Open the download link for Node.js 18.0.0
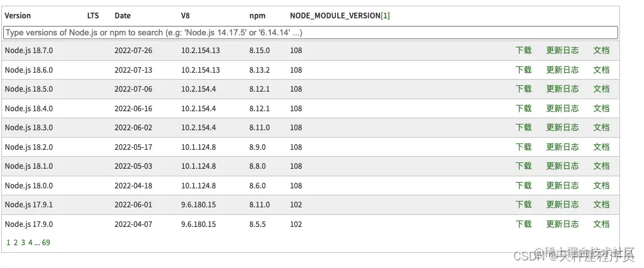The height and width of the screenshot is (268, 644). (523, 186)
